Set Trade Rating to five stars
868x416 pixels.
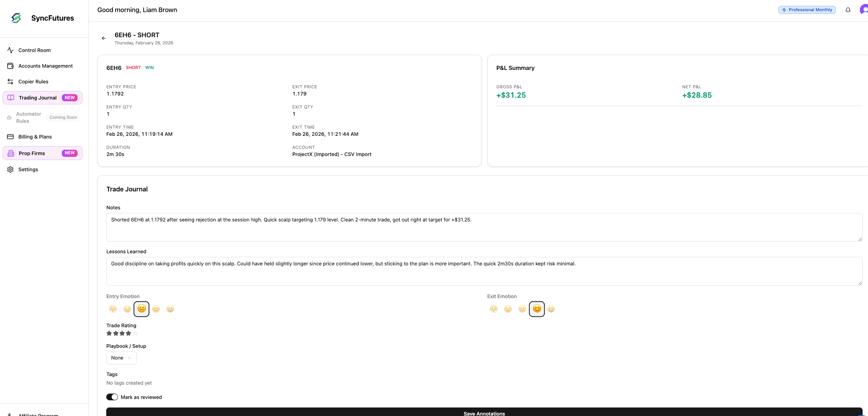coord(135,333)
